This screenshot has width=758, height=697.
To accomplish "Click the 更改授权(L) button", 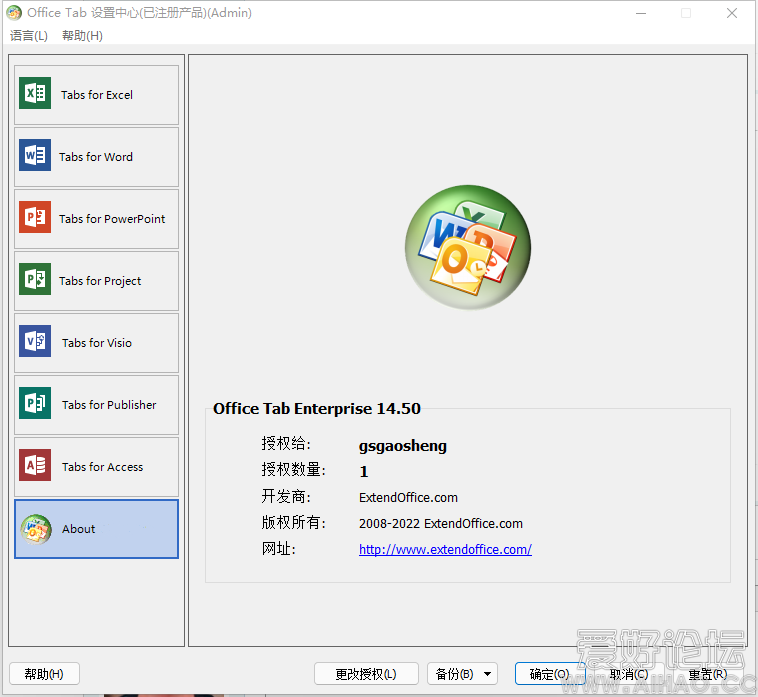I will (x=366, y=674).
